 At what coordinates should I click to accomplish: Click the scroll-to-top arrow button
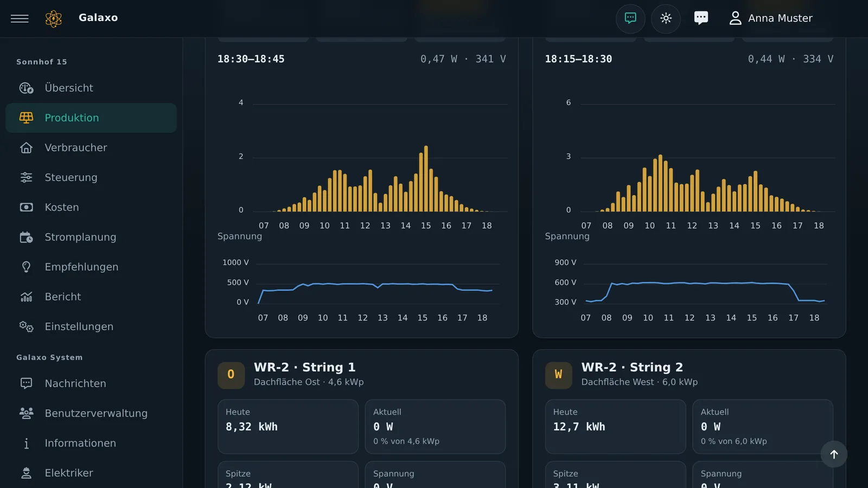[834, 454]
